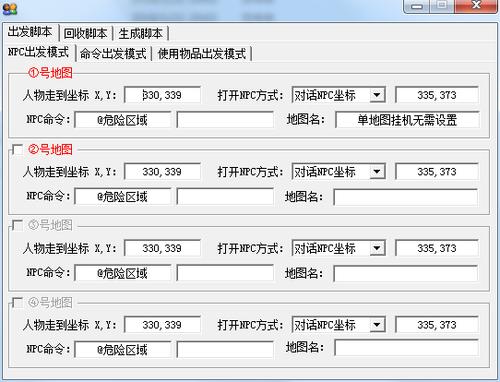Open 打开NPC方式 dropdown in ④号地图

pyautogui.click(x=377, y=325)
